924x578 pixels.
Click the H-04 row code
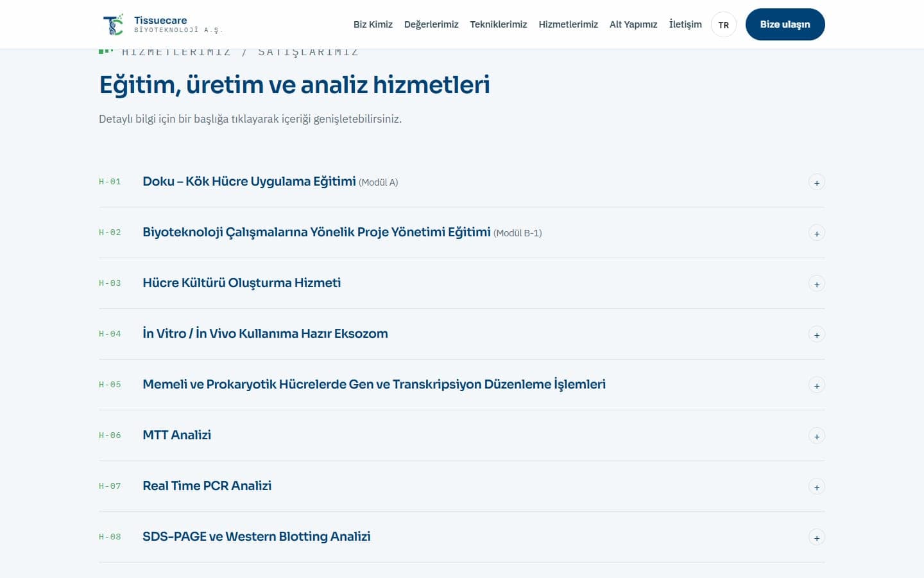110,334
